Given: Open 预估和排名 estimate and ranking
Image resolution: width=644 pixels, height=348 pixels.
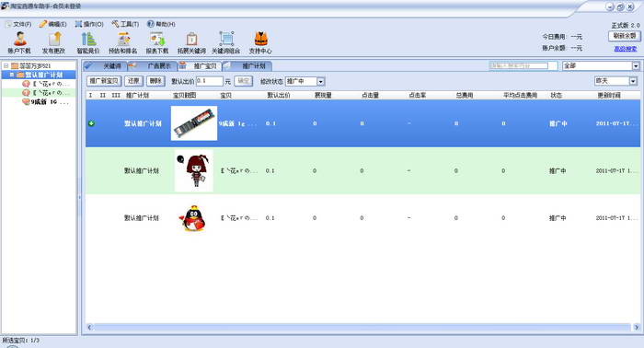Looking at the screenshot, I should (x=122, y=42).
